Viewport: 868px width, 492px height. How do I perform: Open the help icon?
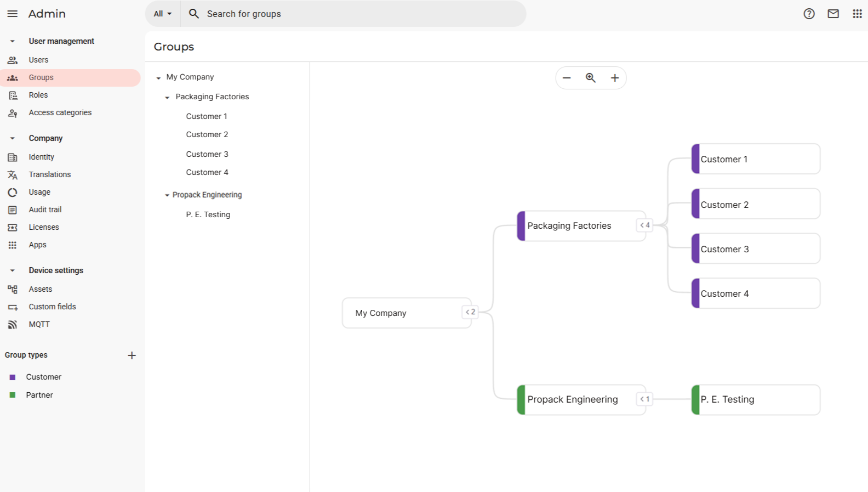[x=809, y=14]
